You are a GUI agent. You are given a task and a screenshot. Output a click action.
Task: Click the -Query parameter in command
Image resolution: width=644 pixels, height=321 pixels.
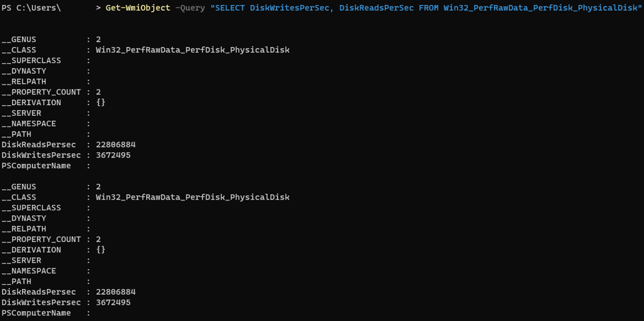tap(189, 8)
